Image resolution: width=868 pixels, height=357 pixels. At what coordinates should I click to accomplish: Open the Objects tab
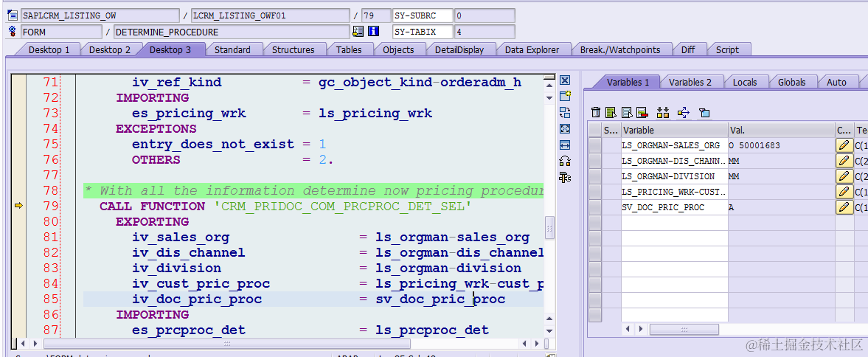click(398, 50)
